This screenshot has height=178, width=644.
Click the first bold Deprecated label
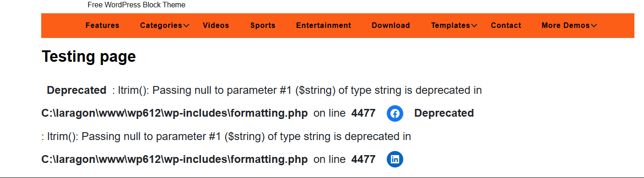point(76,91)
